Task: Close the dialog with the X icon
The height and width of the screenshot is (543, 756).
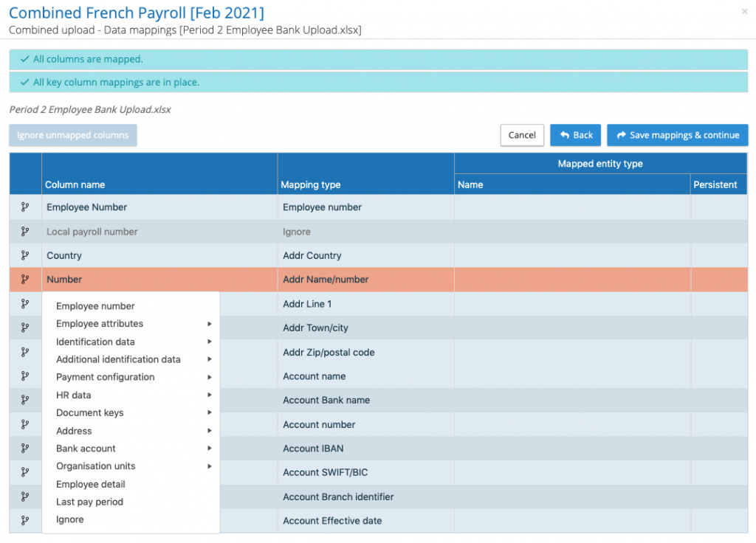Action: [x=743, y=11]
